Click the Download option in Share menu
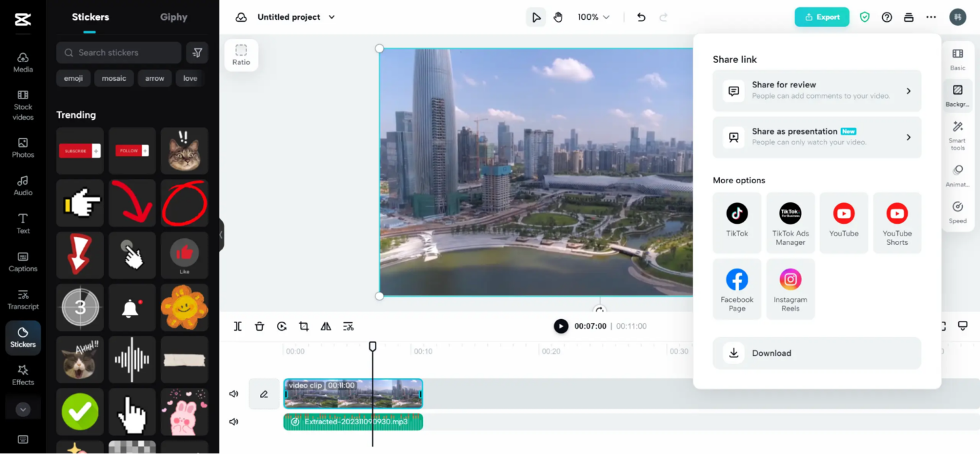The width and height of the screenshot is (980, 454). (816, 353)
